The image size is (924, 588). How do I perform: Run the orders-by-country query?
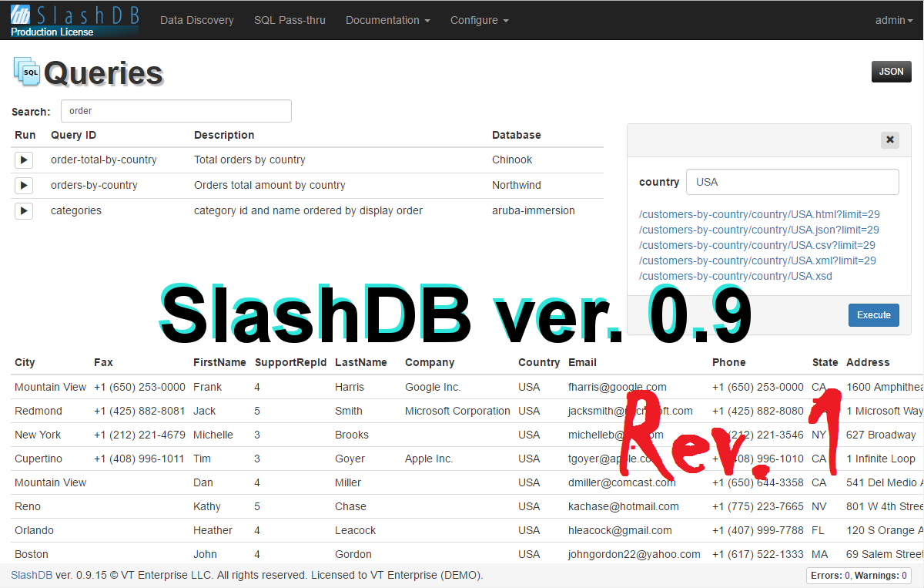24,186
